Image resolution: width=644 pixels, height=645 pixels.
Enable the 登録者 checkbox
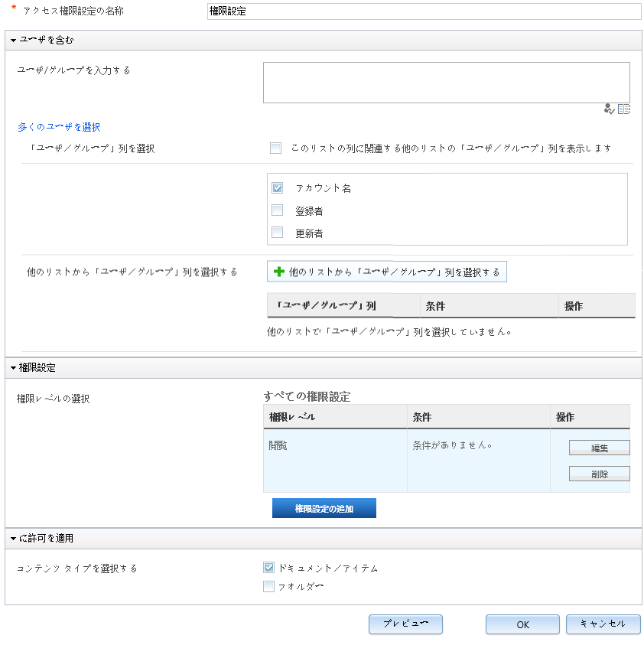(x=277, y=210)
